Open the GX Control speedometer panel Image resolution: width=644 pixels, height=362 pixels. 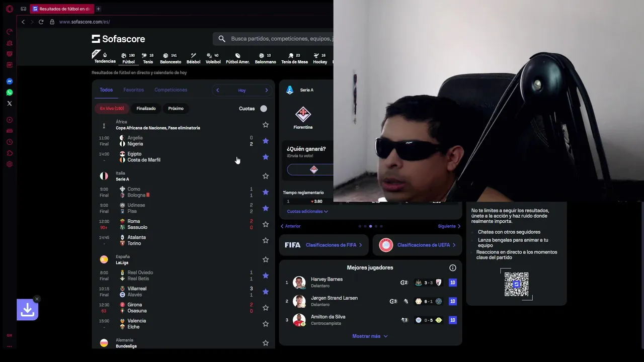(9, 32)
